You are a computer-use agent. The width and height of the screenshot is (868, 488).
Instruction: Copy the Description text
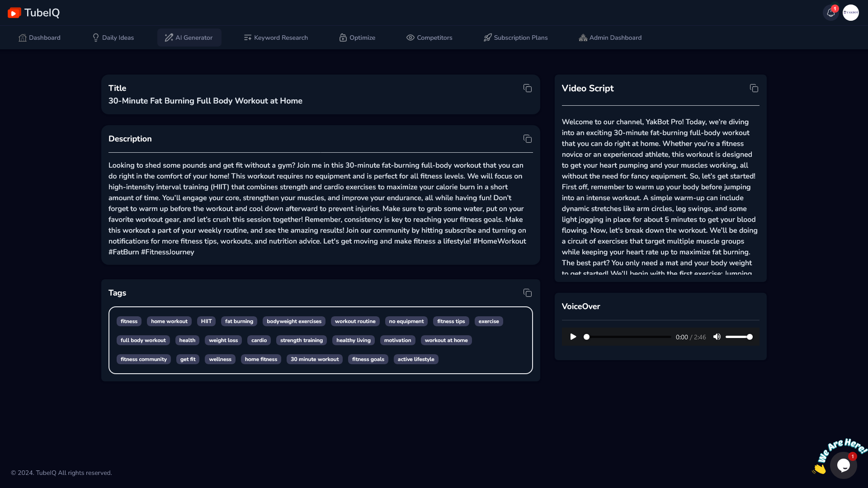pos(527,139)
